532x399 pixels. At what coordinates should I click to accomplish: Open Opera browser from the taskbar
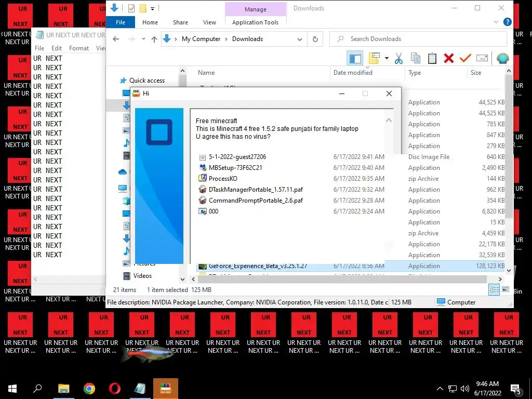coord(115,389)
